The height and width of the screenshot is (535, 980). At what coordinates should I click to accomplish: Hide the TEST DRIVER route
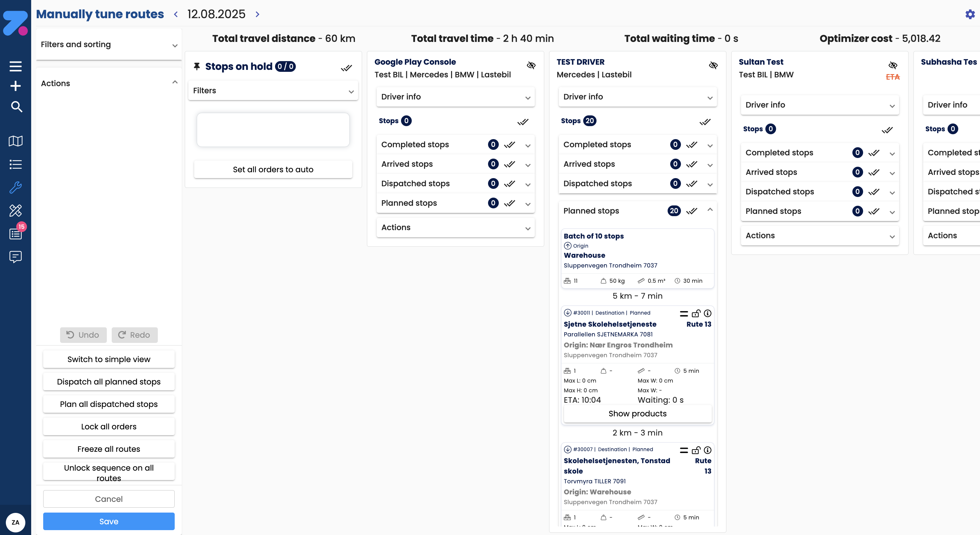tap(713, 66)
